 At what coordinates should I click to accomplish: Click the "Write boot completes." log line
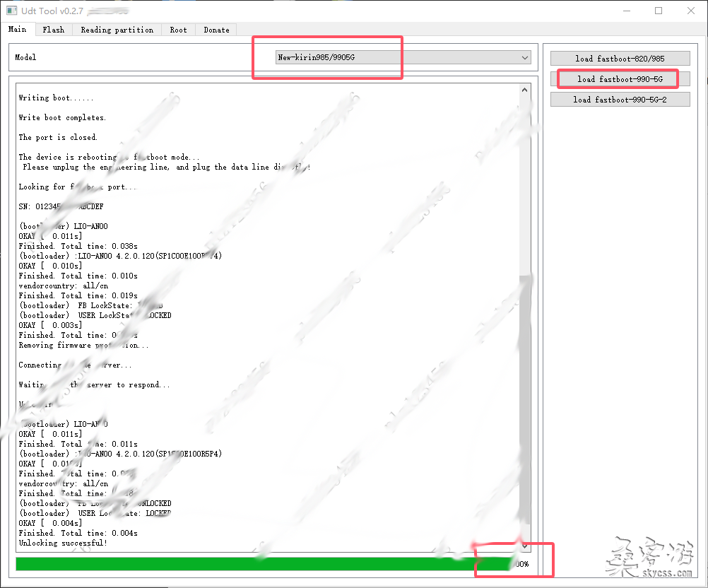point(62,117)
